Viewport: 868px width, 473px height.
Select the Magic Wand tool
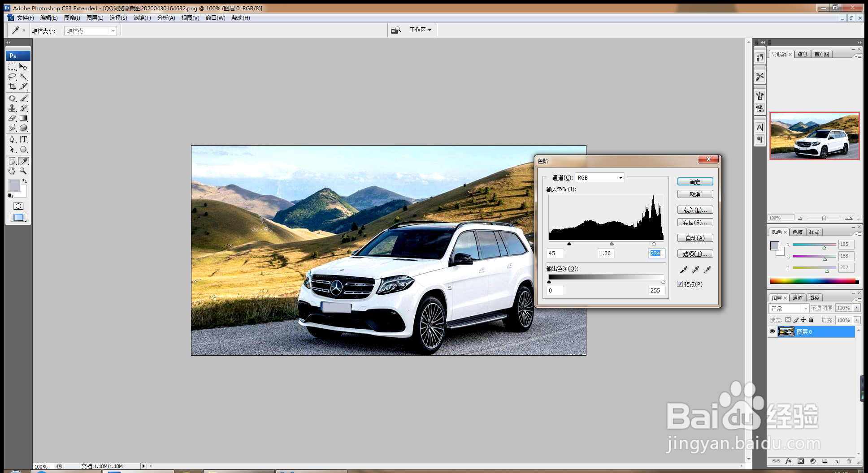pyautogui.click(x=24, y=77)
